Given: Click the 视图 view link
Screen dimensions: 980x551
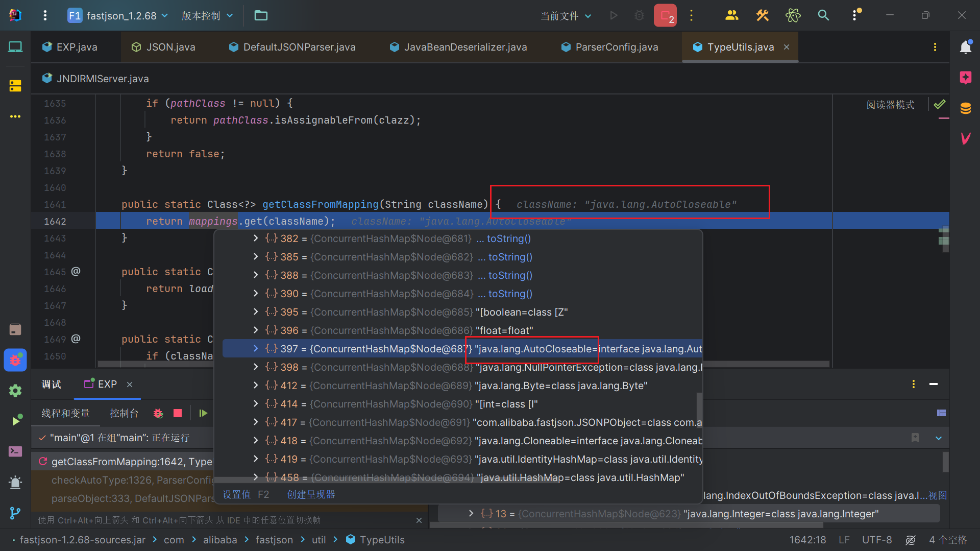Looking at the screenshot, I should pos(938,495).
